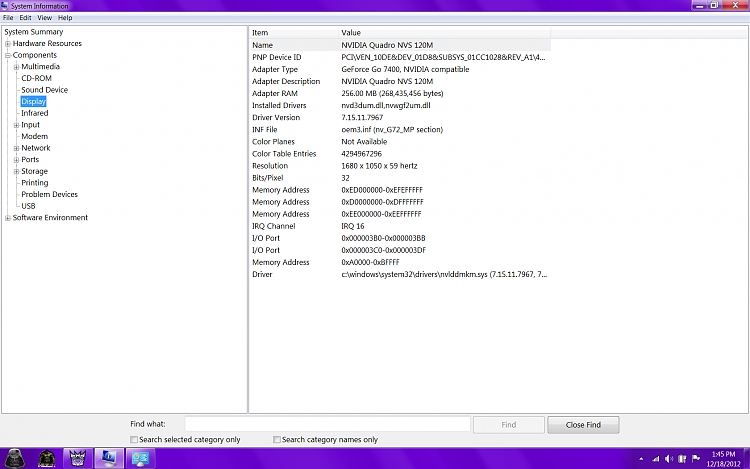The image size is (750, 469).
Task: Select the IRQ Channel row
Action: click(400, 226)
